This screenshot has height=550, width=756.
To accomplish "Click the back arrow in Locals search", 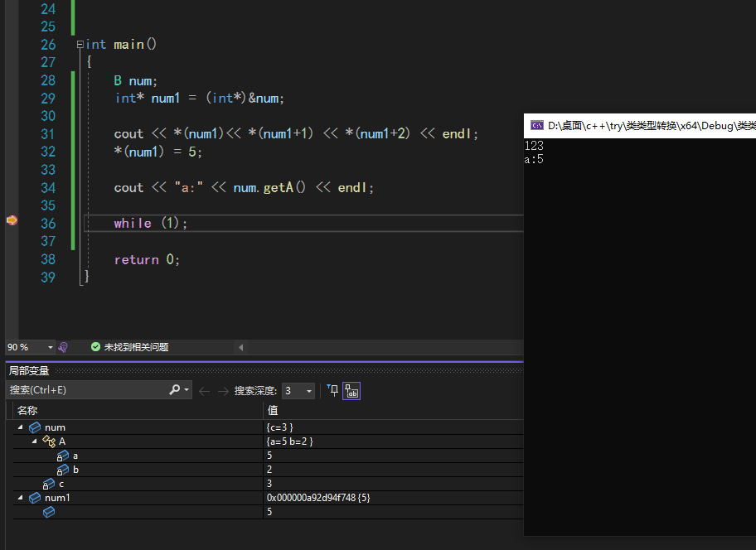I will [205, 391].
